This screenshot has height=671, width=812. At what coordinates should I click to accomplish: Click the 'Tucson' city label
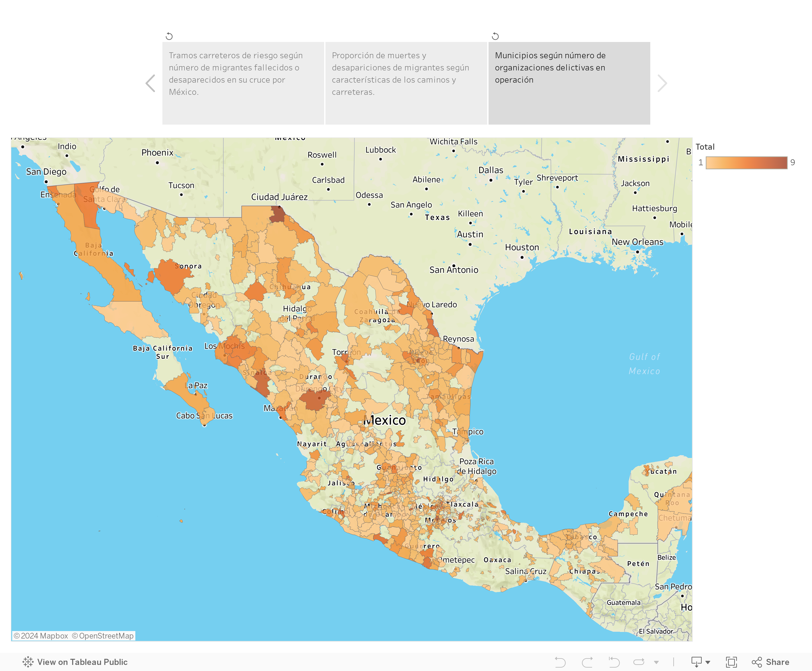pyautogui.click(x=181, y=186)
